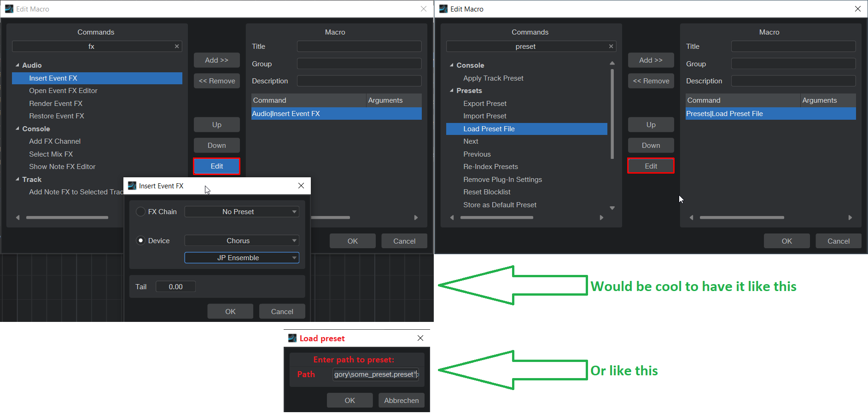
Task: Select the FX Chain radio button
Action: click(x=141, y=212)
